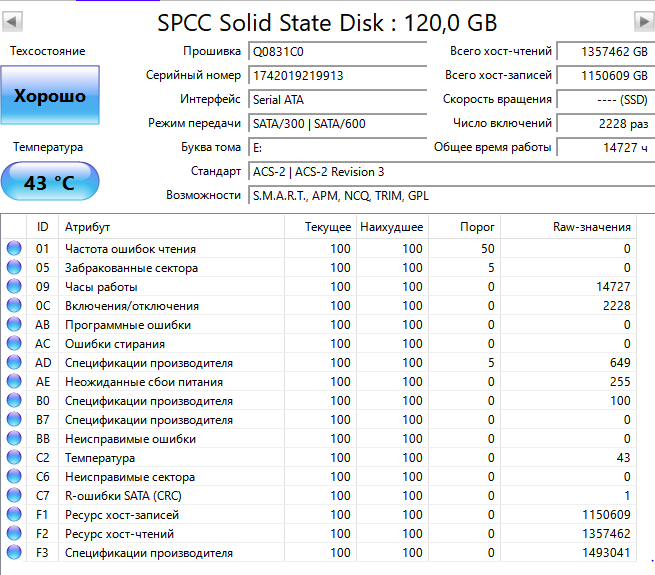
Task: Click status orb beside R-ошибки SATA (CRC)
Action: (14, 496)
